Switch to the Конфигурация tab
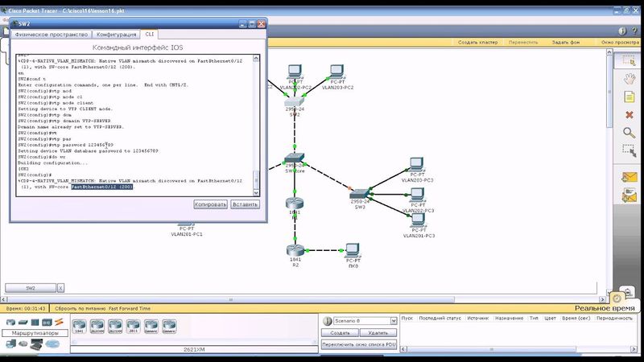 coord(116,35)
